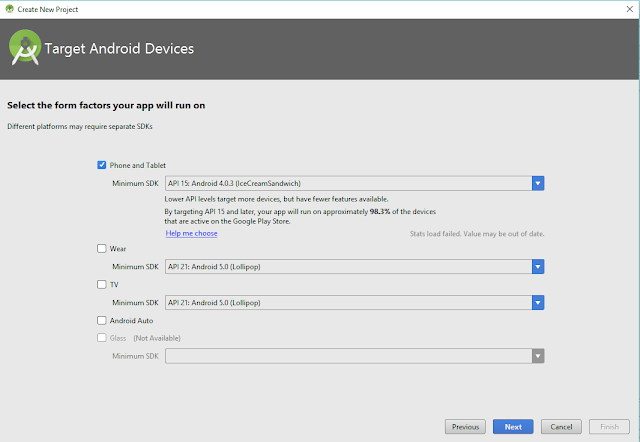
Task: Click the Finish button
Action: point(608,427)
